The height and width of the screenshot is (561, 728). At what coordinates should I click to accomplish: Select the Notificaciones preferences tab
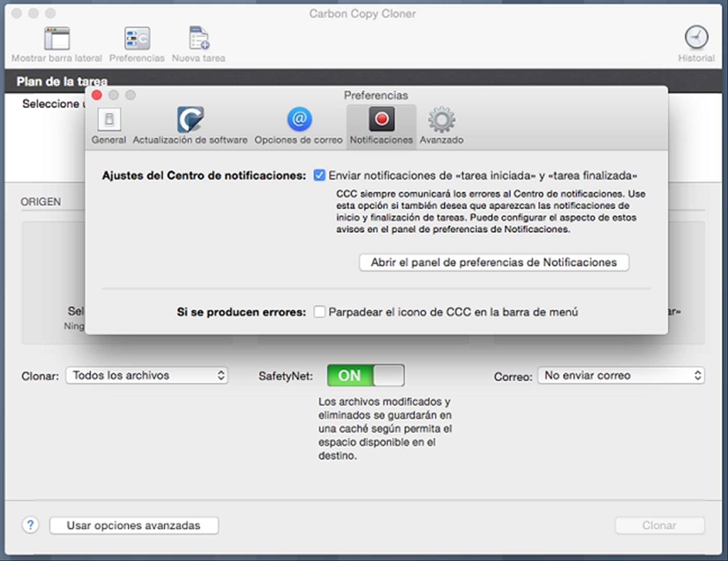point(381,120)
